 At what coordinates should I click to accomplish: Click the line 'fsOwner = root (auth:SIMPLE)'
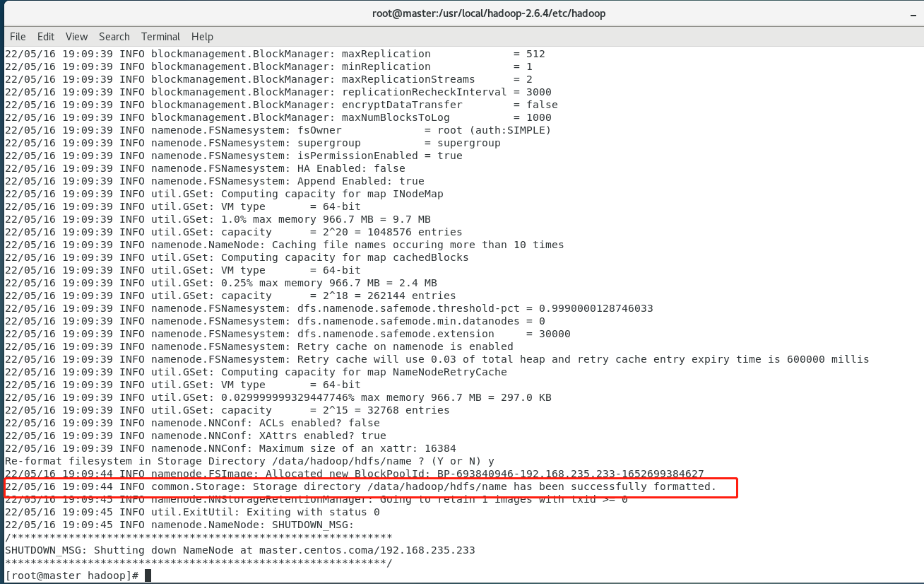[x=278, y=130]
